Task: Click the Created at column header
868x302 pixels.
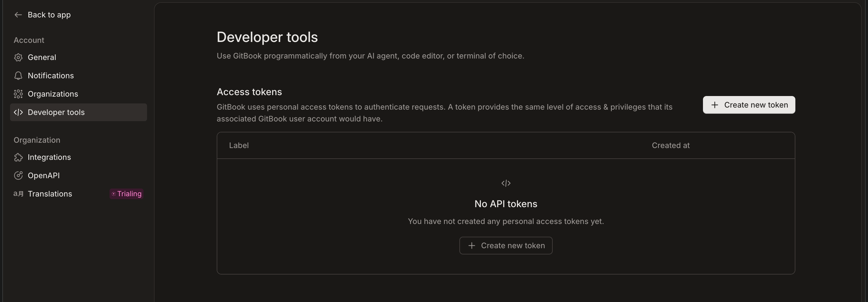Action: [670, 145]
